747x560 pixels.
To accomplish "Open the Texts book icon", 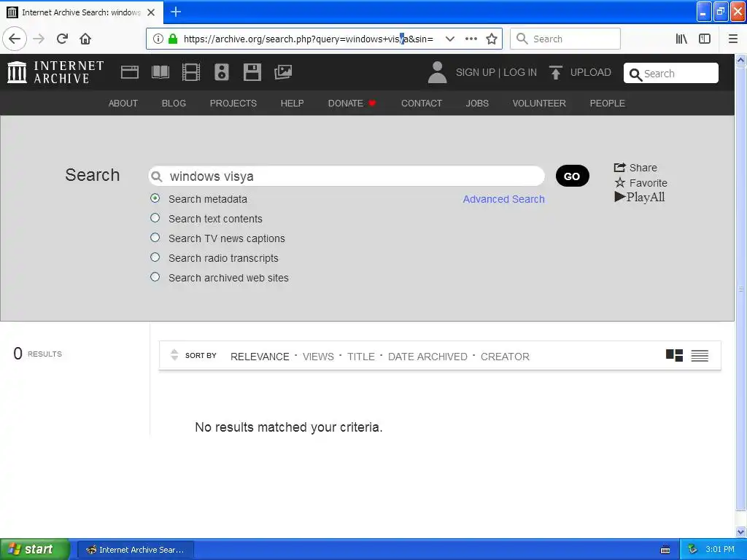I will (160, 72).
